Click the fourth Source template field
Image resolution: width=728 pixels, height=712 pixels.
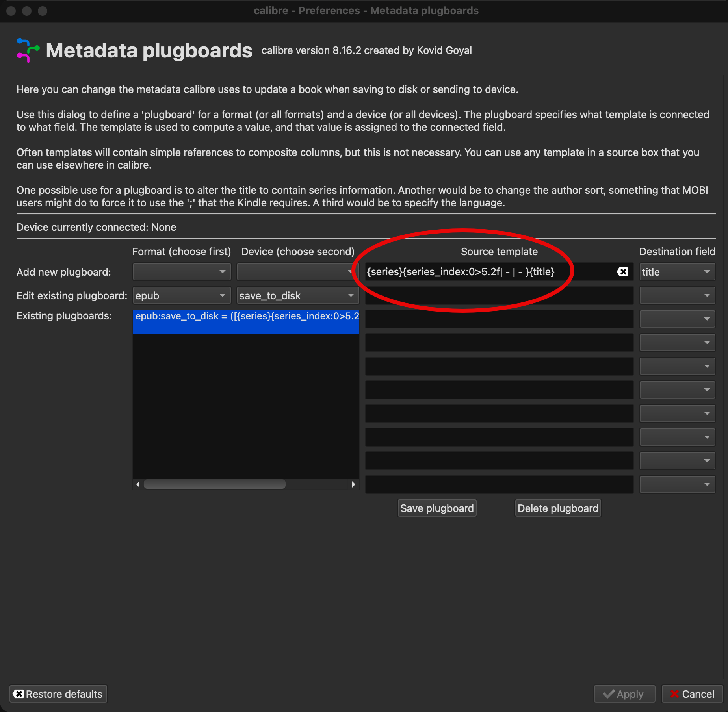click(x=499, y=343)
